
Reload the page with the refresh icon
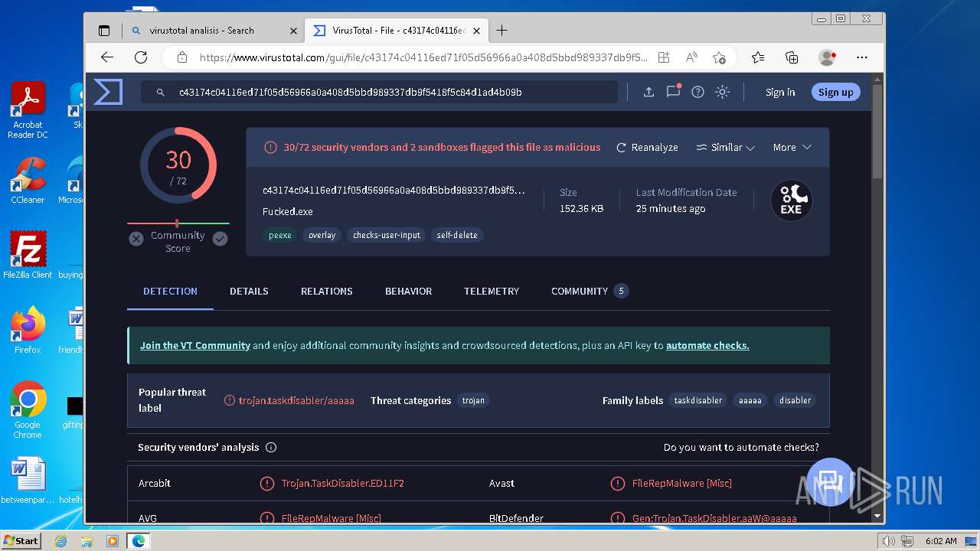(141, 57)
